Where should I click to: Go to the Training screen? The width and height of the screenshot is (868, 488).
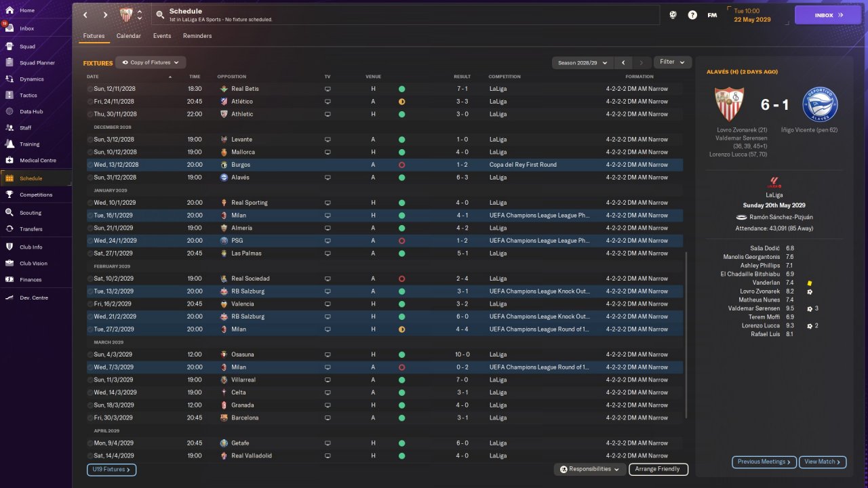tap(29, 144)
